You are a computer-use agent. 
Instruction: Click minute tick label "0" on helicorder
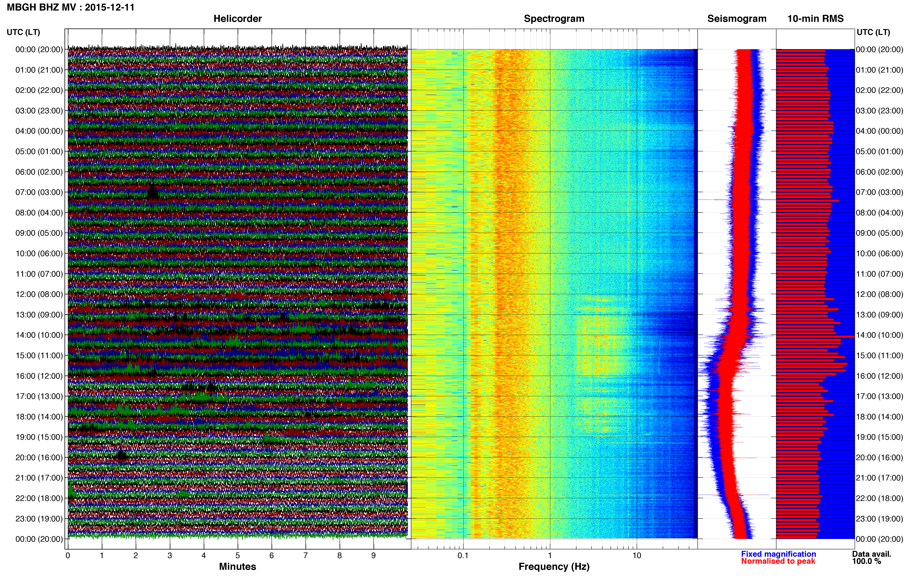(x=68, y=555)
